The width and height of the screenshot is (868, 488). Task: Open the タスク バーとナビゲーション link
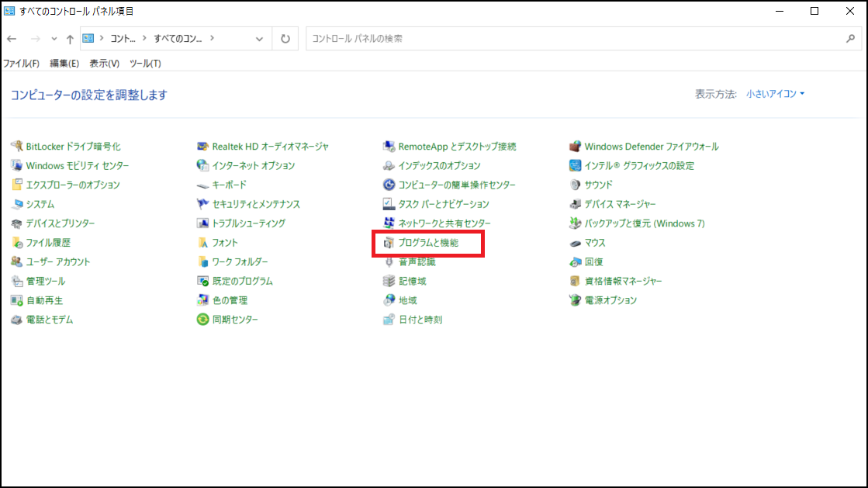[444, 204]
